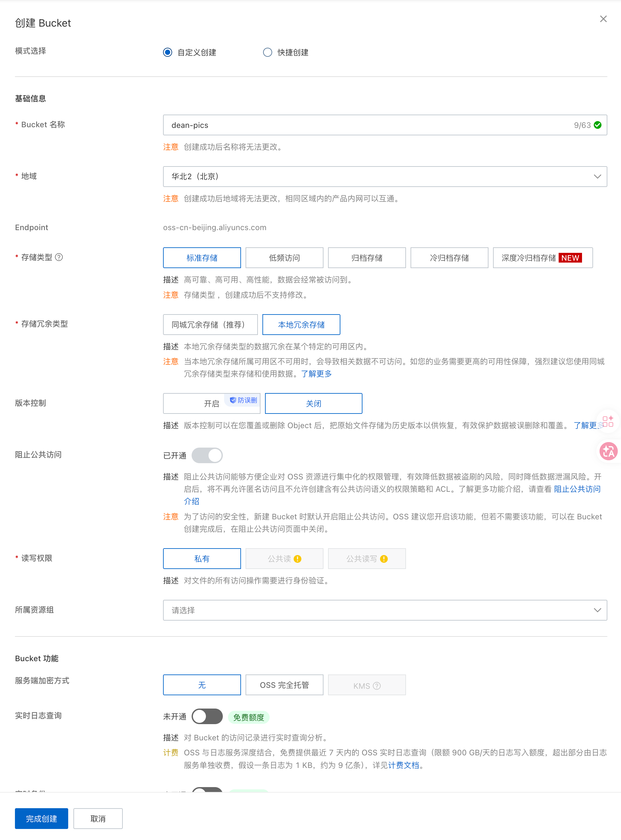Viewport: 621px width, 840px height.
Task: Click inside the Bucket 名称 input field
Action: click(x=338, y=125)
